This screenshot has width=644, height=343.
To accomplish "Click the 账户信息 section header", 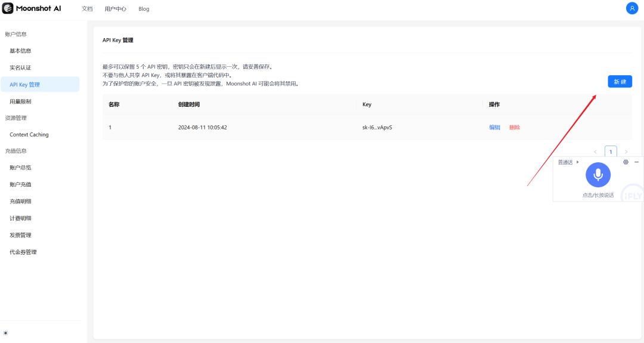I will point(16,34).
